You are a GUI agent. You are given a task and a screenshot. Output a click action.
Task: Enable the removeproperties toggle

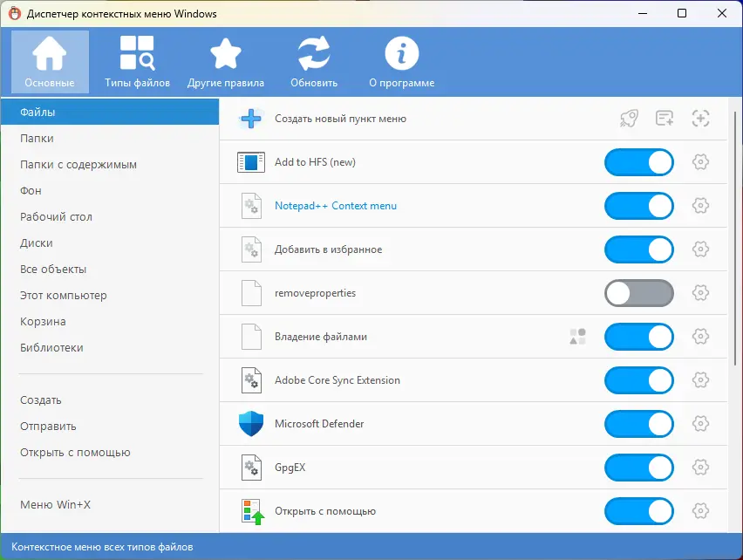638,293
